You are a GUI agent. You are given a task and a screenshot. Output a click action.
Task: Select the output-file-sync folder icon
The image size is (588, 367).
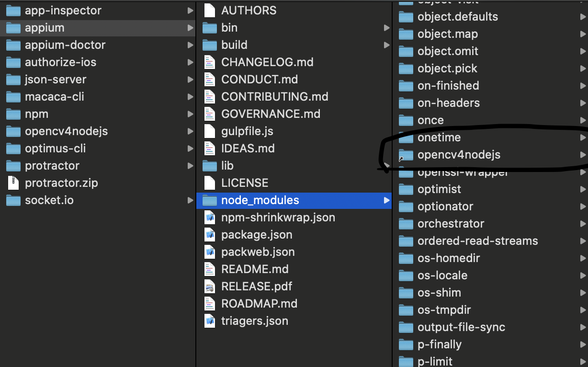pyautogui.click(x=406, y=327)
